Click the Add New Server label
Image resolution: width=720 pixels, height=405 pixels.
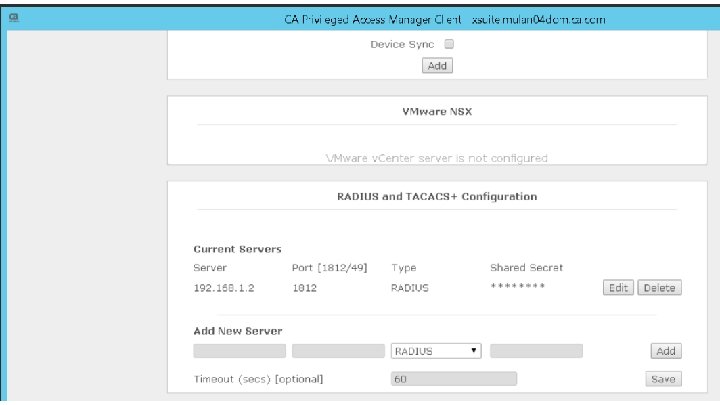click(x=238, y=331)
